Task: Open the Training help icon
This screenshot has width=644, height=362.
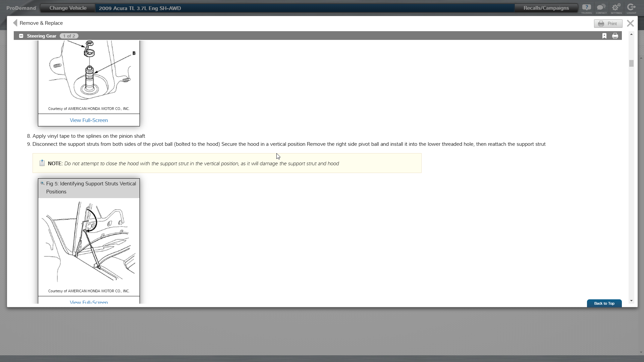Action: pyautogui.click(x=586, y=8)
